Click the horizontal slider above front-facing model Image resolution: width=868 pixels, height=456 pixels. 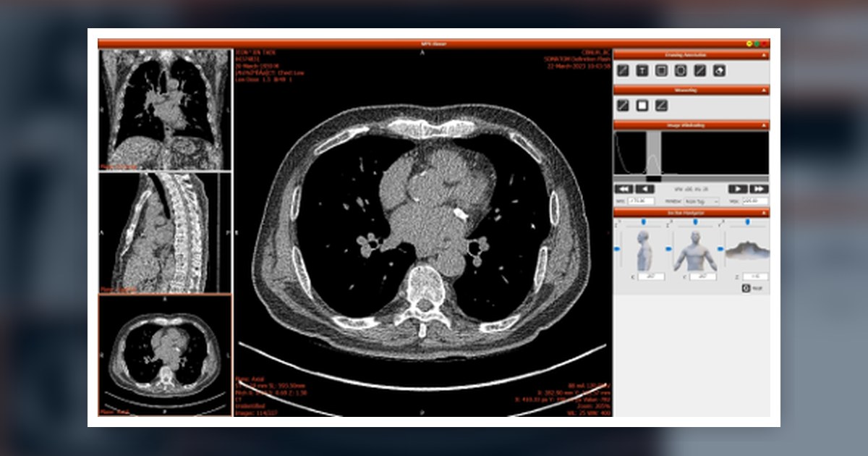click(695, 223)
